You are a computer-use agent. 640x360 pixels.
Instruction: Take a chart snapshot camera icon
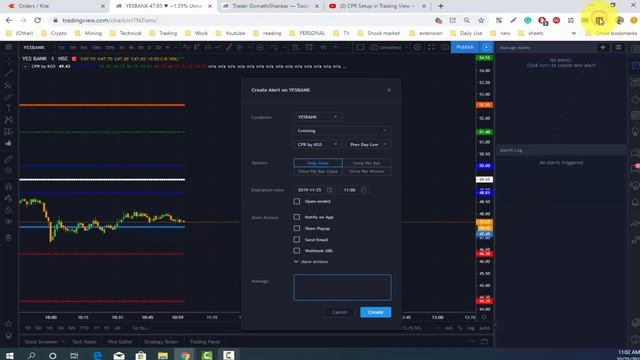pyautogui.click(x=444, y=47)
